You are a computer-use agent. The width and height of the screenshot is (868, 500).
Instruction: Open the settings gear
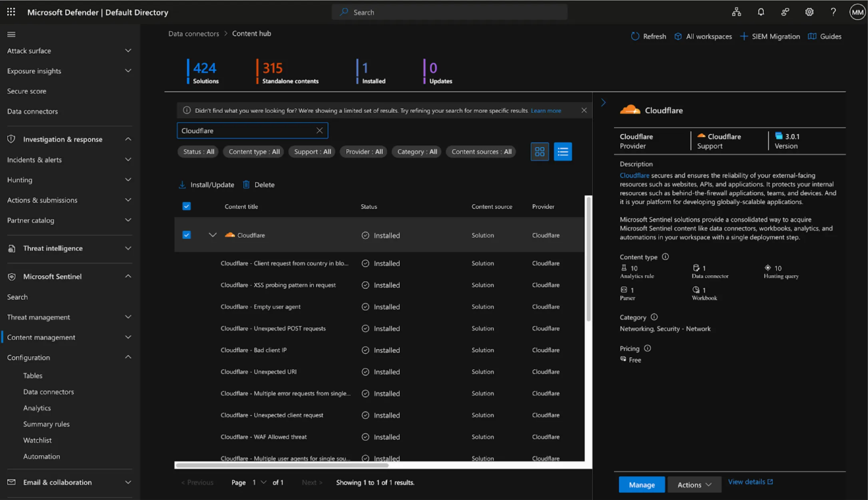click(809, 12)
